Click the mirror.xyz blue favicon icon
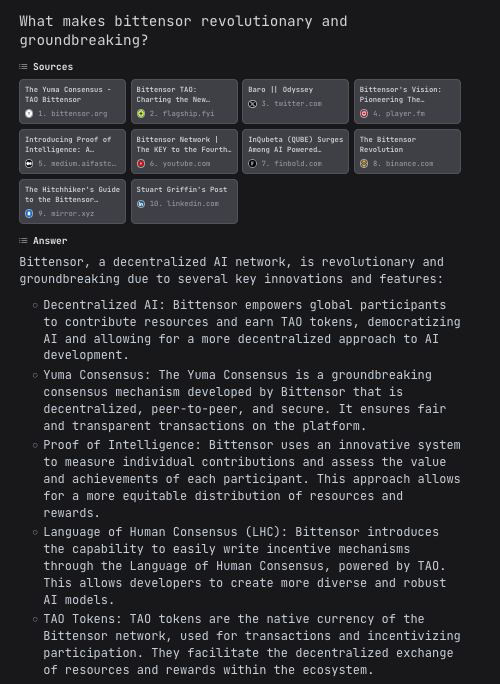Screen dimensions: 500x684 (x=29, y=213)
